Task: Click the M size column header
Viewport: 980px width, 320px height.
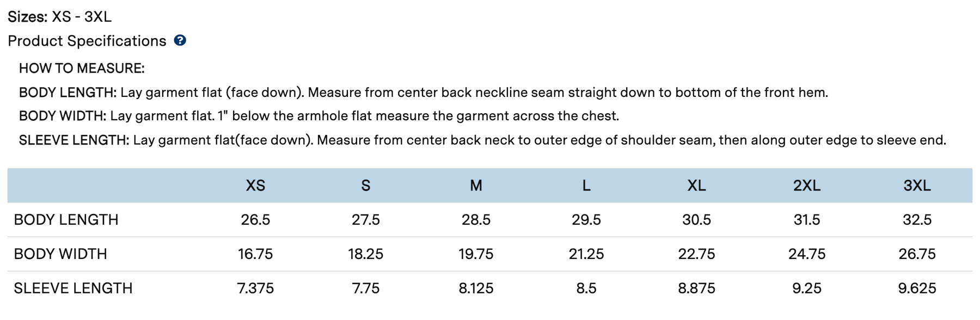Action: pos(476,186)
